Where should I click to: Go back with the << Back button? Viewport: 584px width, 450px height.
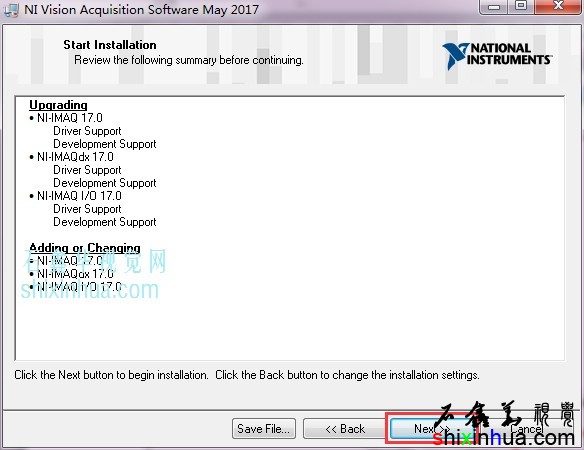coord(345,429)
